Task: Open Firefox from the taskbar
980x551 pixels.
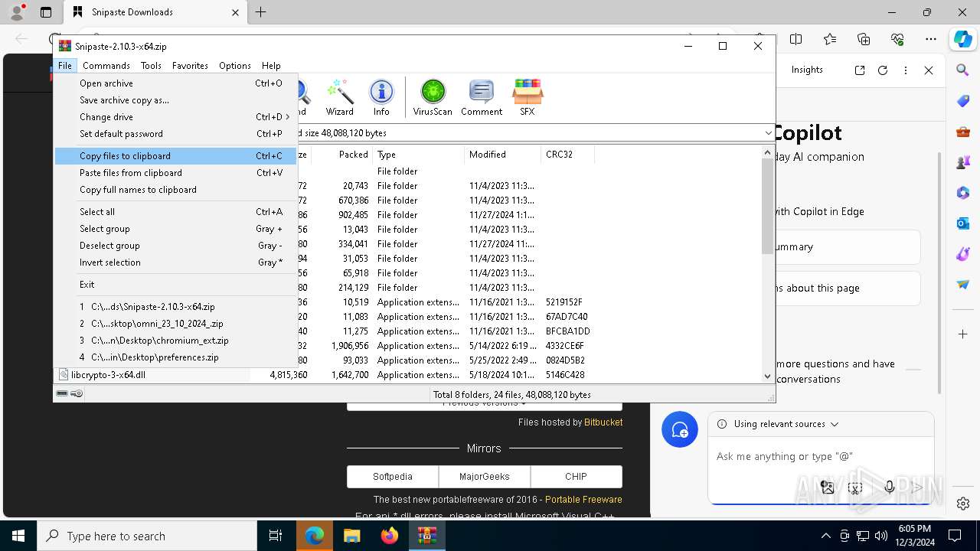Action: (389, 536)
